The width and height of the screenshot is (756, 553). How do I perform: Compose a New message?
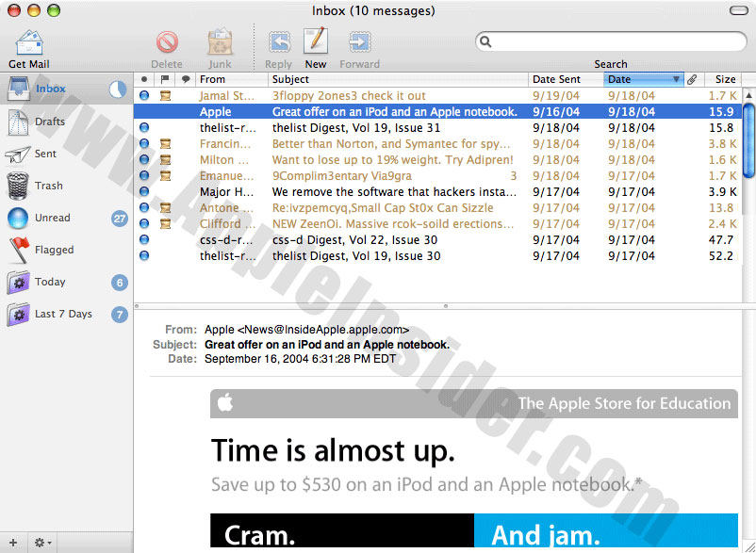tap(316, 41)
